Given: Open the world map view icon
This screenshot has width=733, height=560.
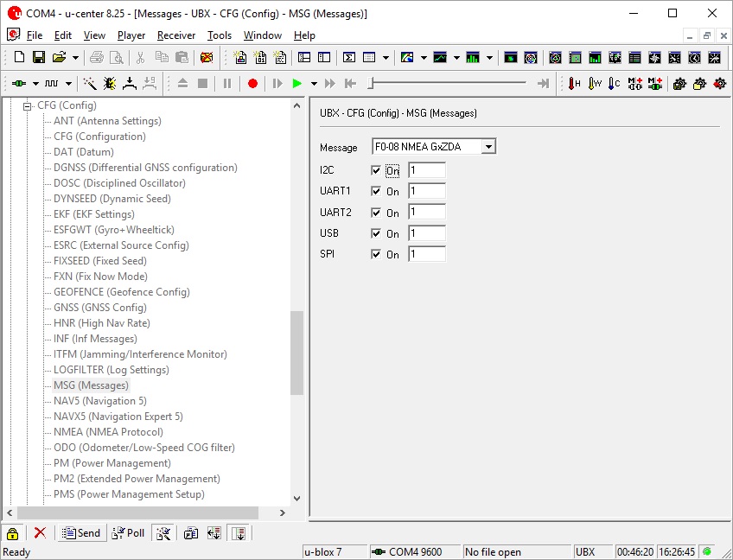Looking at the screenshot, I should tap(407, 57).
